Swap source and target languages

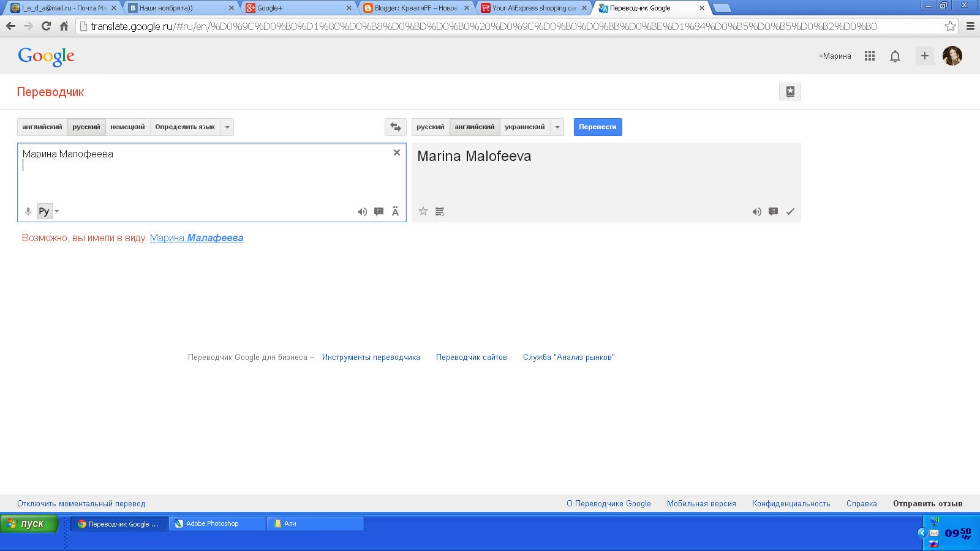(395, 127)
